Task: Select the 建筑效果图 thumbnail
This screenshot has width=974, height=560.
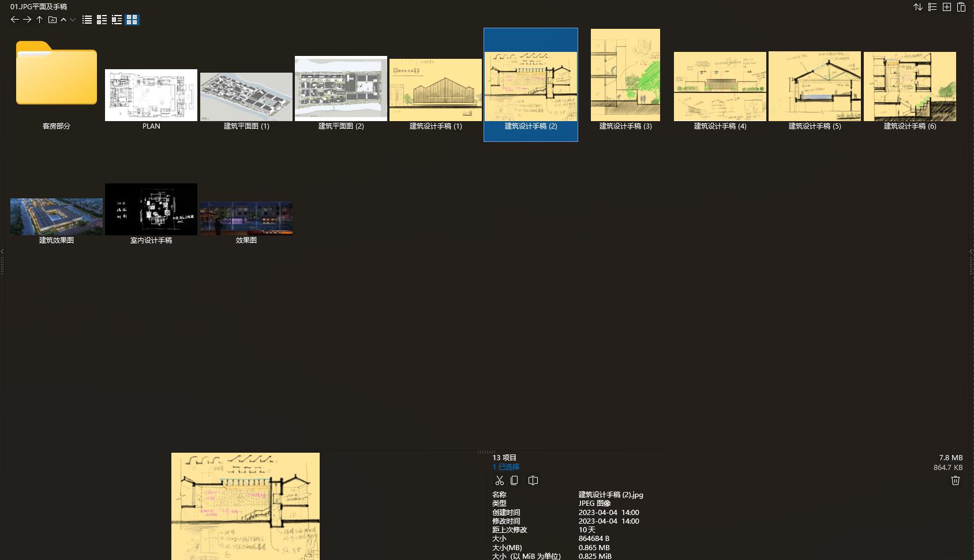Action: (57, 216)
